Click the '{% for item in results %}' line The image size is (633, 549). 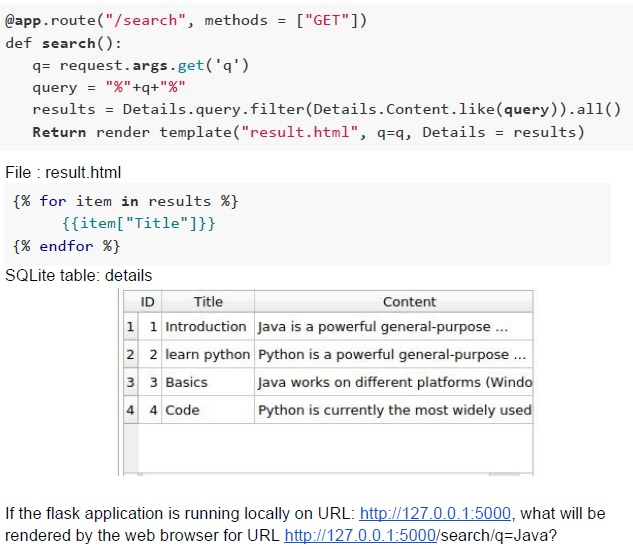[126, 201]
